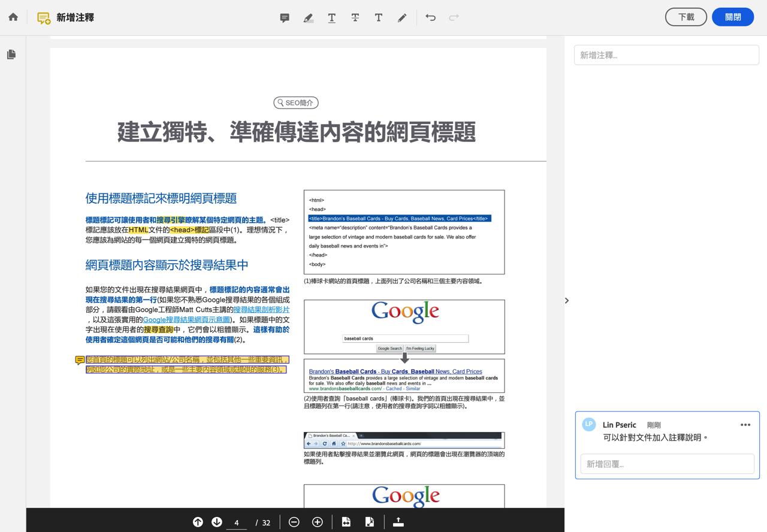Zoom in with plus icon
767x532 pixels.
[x=318, y=522]
